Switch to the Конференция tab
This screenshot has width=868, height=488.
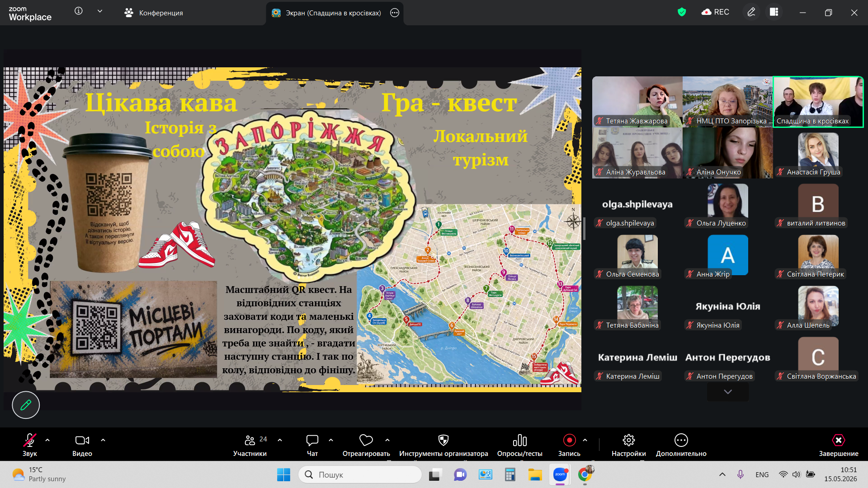point(154,13)
